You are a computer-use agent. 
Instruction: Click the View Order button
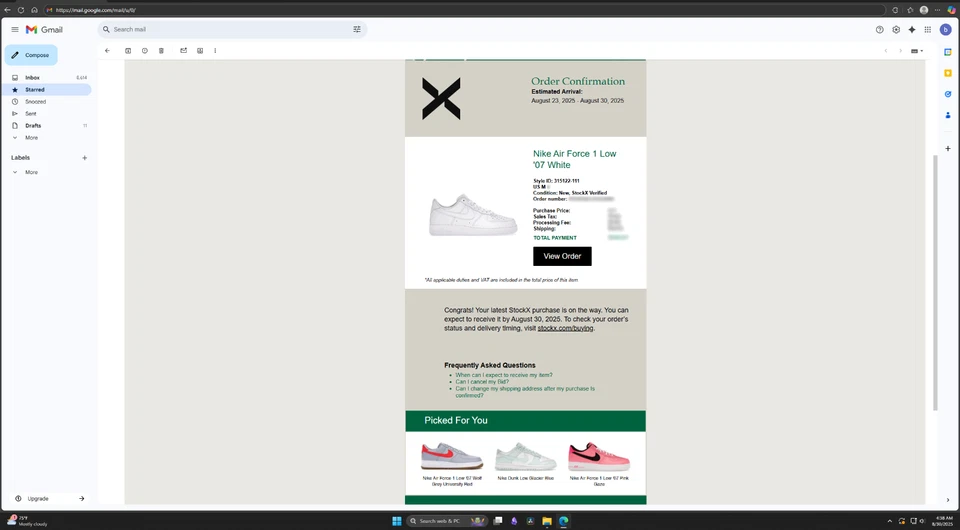[562, 256]
